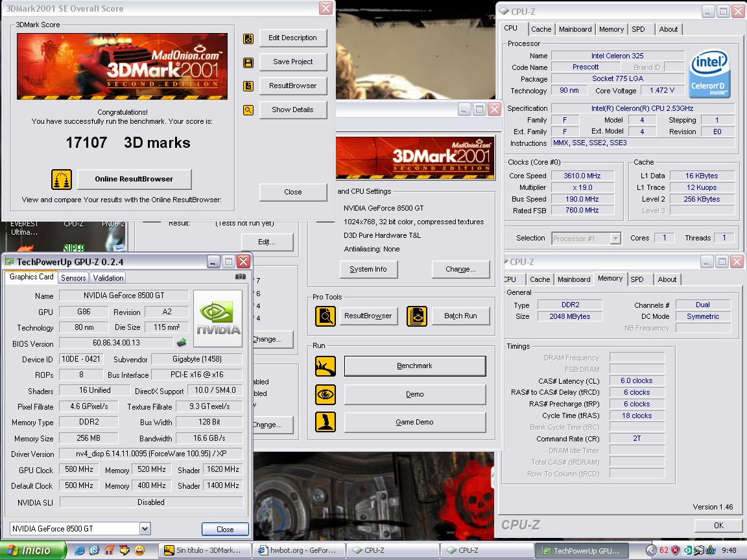747x560 pixels.
Task: Open the Cache tab in upper CPU-Z
Action: pyautogui.click(x=541, y=30)
